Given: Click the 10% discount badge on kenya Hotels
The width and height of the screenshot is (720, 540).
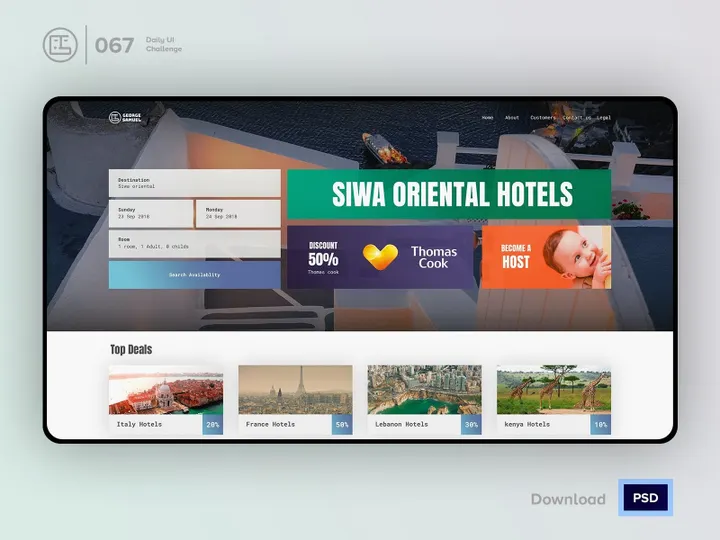Looking at the screenshot, I should [x=601, y=424].
